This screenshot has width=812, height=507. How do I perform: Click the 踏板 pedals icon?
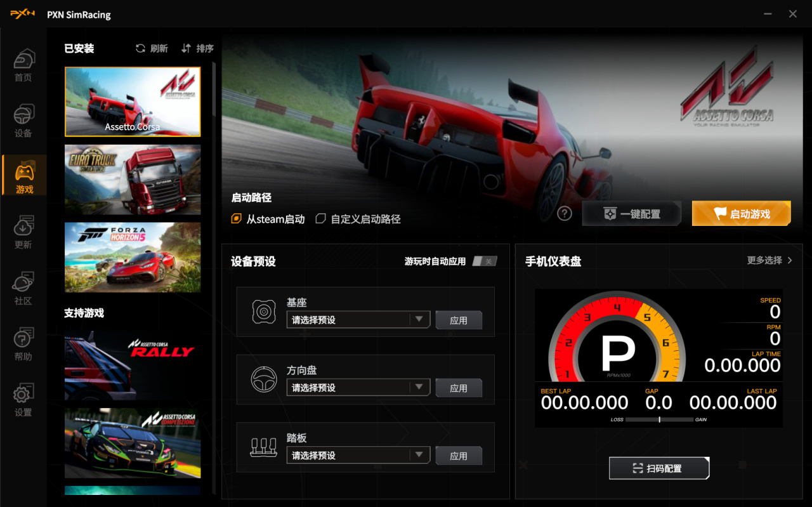pyautogui.click(x=264, y=447)
